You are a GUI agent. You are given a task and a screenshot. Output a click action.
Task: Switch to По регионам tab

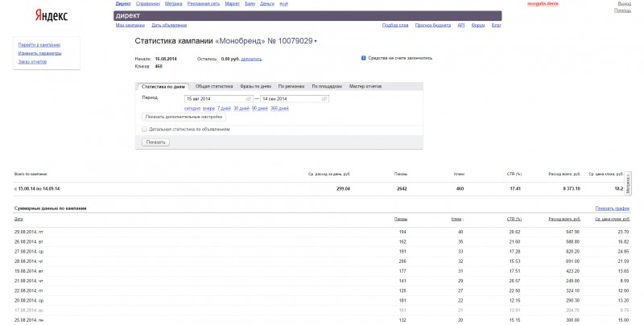point(291,87)
